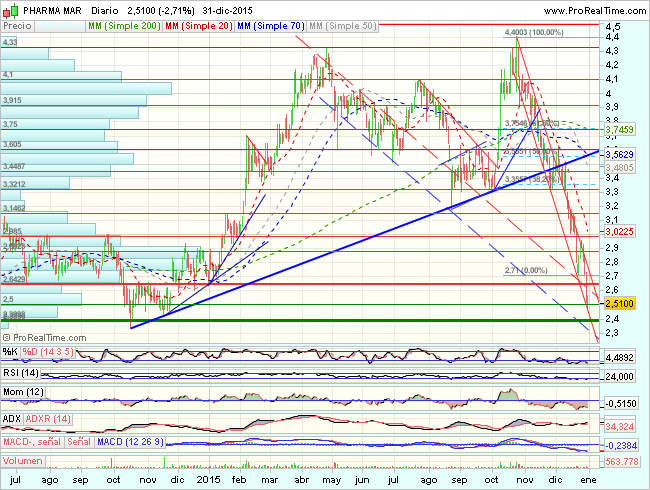Click the 3,4487 horizontal level label
Viewport: 650px width, 490px height.
click(14, 166)
